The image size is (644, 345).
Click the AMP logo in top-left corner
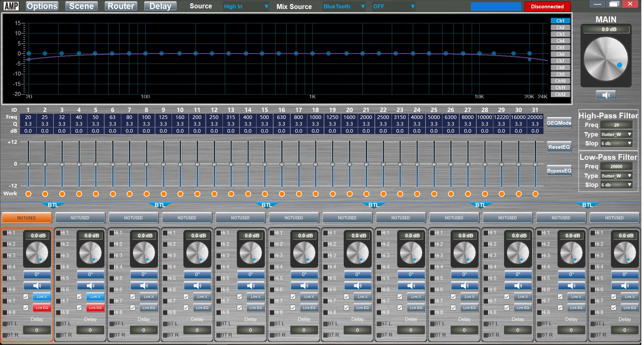tap(11, 6)
